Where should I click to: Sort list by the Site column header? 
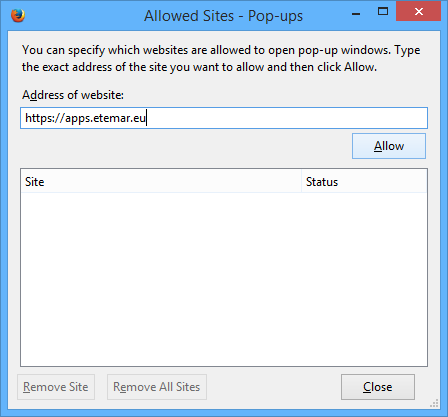(x=161, y=182)
